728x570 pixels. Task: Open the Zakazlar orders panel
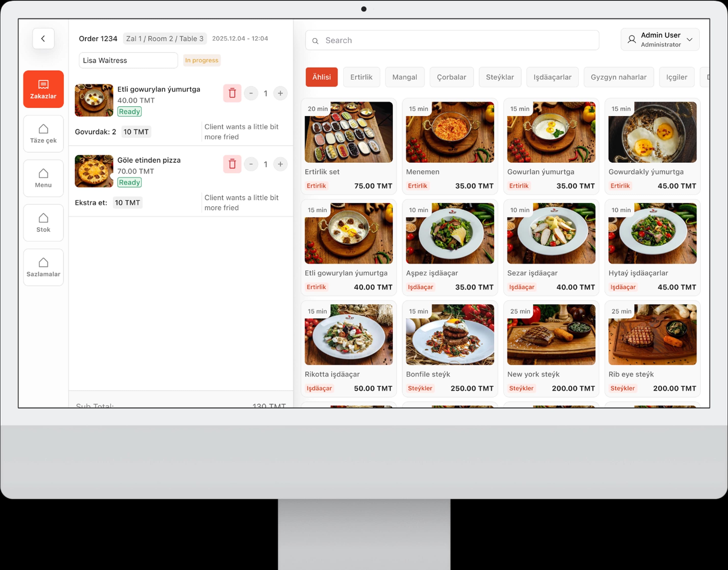point(43,89)
